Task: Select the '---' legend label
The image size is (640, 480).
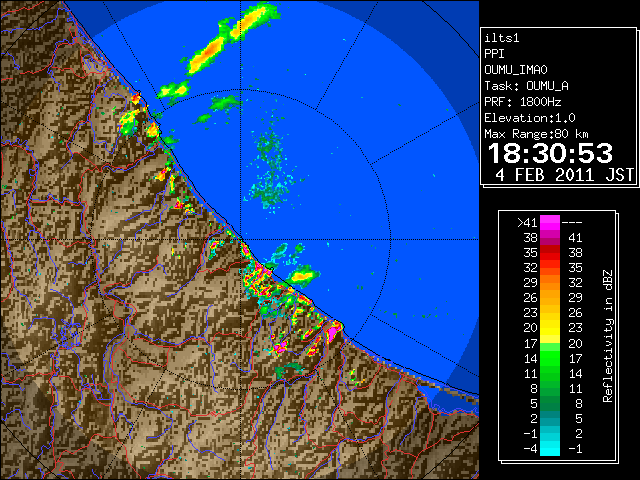Action: pos(572,223)
